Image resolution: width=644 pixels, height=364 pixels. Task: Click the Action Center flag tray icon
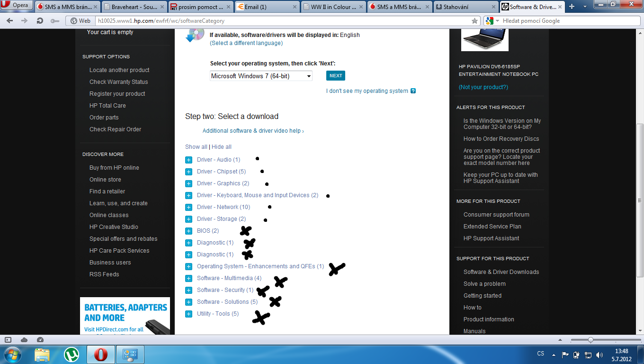565,355
